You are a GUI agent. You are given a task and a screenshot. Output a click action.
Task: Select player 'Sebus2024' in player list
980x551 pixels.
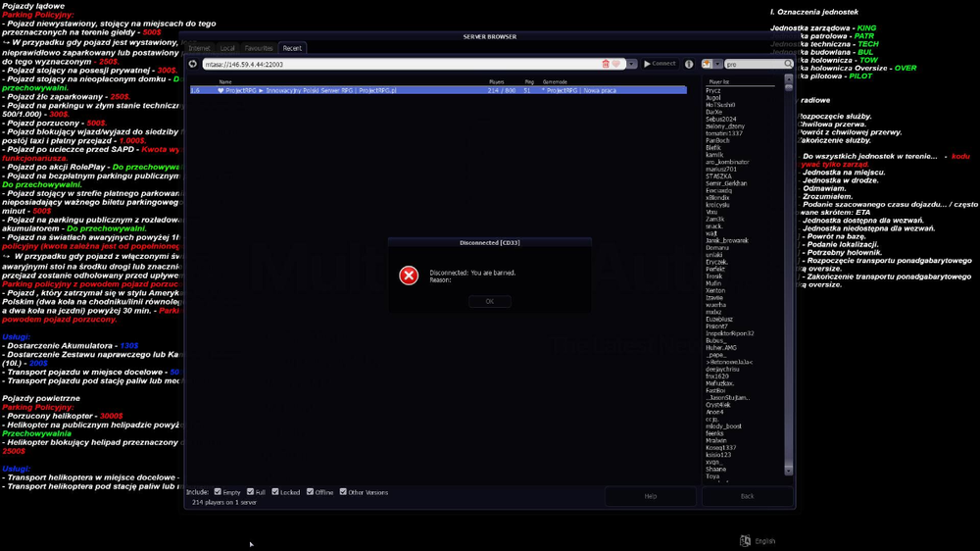pos(720,119)
